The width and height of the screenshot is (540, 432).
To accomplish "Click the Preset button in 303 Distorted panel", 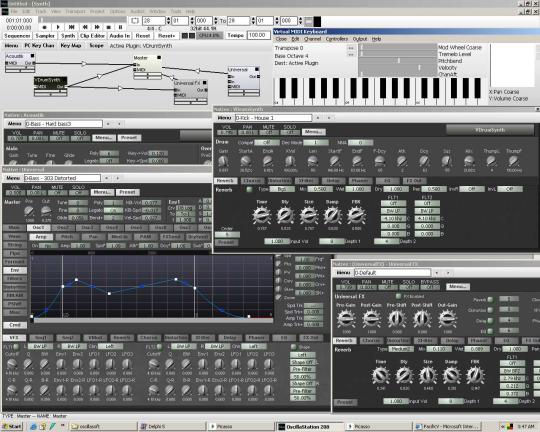I will (x=127, y=192).
